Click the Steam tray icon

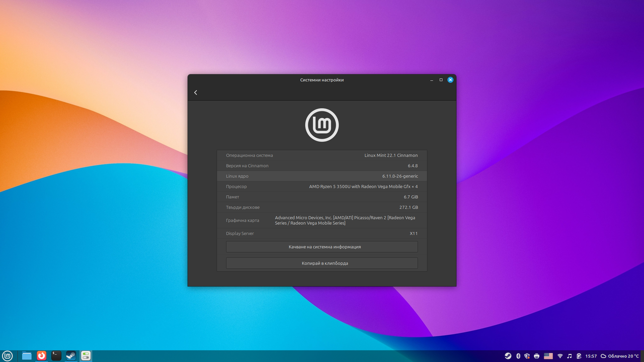tap(508, 356)
